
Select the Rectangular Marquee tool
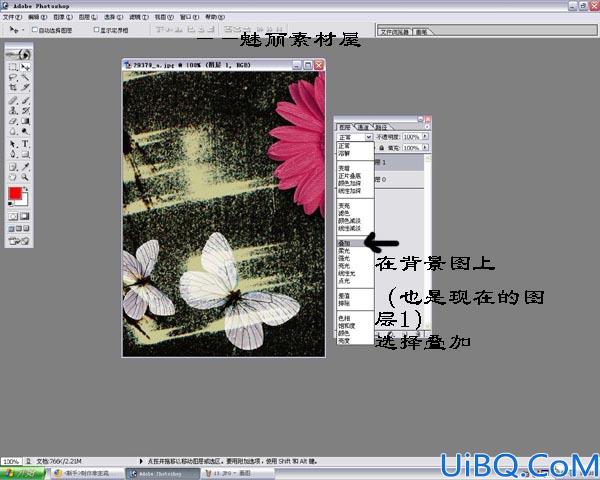coord(13,67)
